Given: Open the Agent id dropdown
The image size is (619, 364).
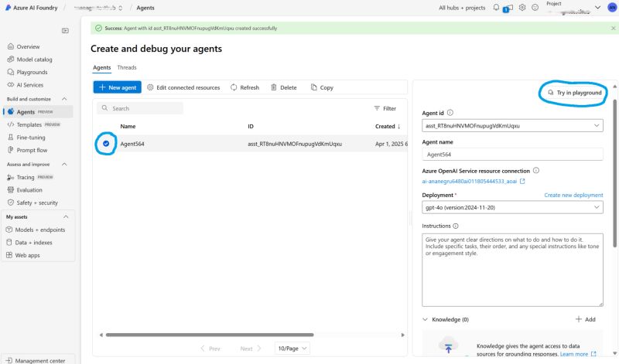Looking at the screenshot, I should (512, 126).
